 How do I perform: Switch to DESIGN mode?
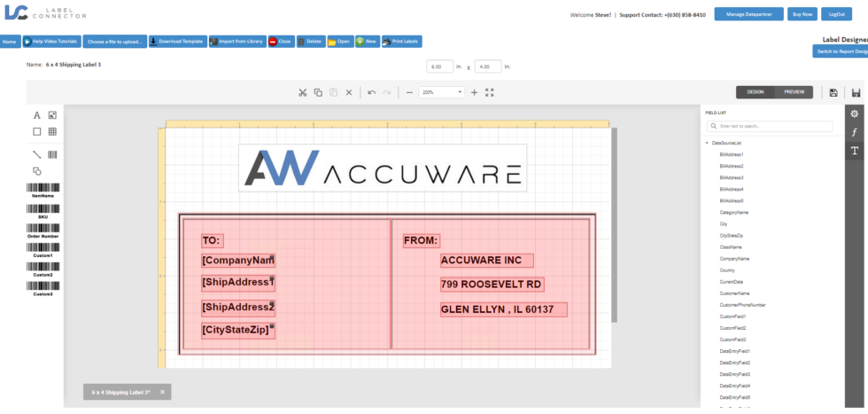click(755, 92)
